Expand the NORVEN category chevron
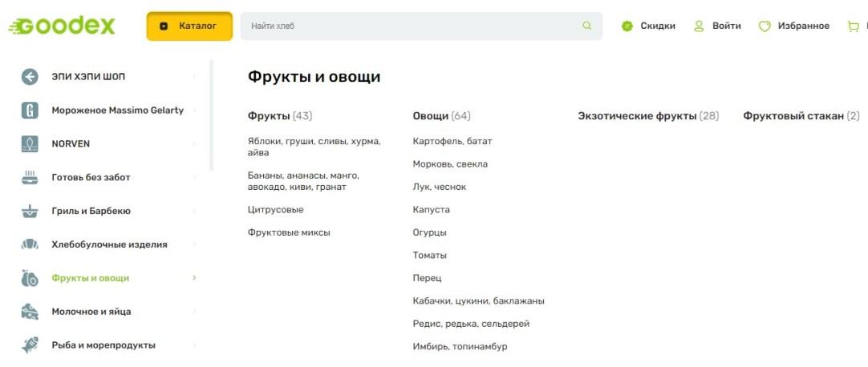The image size is (868, 367). (x=194, y=143)
